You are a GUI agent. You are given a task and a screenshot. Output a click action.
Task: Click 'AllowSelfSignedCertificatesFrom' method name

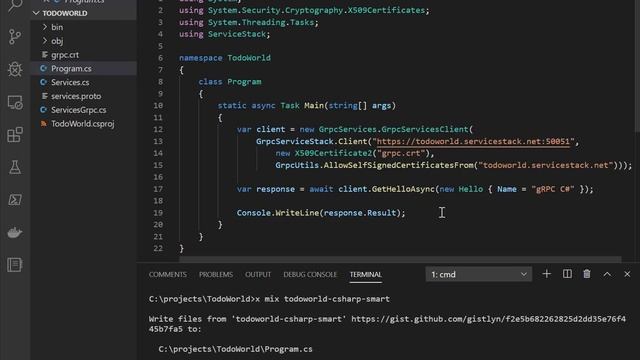tap(398, 165)
